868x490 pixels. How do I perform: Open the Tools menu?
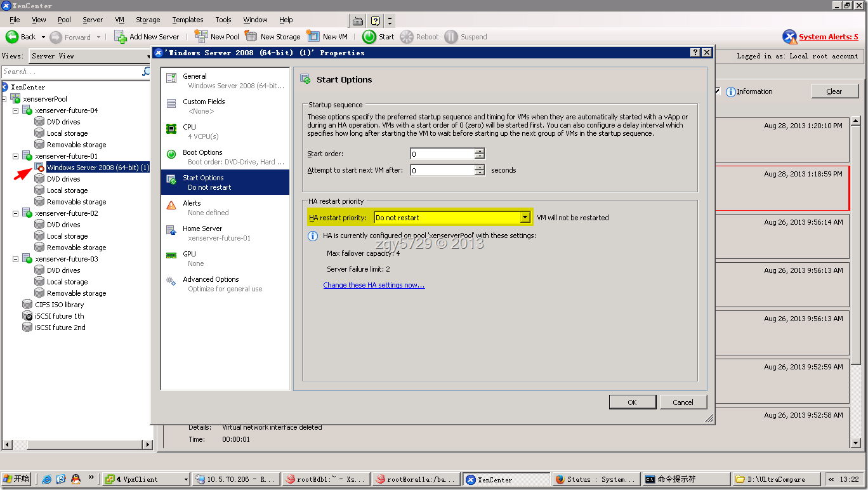point(223,20)
